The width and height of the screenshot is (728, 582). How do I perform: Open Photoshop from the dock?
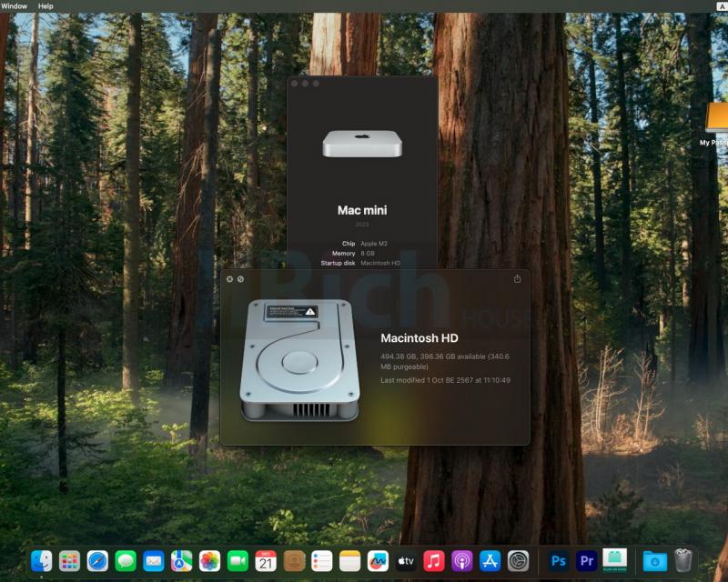(x=559, y=561)
